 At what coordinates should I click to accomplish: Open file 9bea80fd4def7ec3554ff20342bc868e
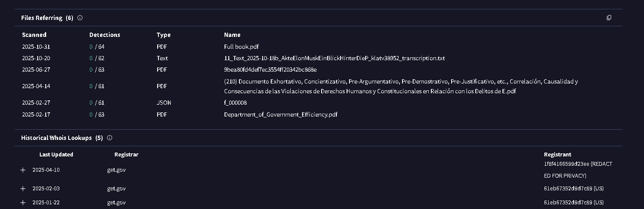tap(270, 70)
